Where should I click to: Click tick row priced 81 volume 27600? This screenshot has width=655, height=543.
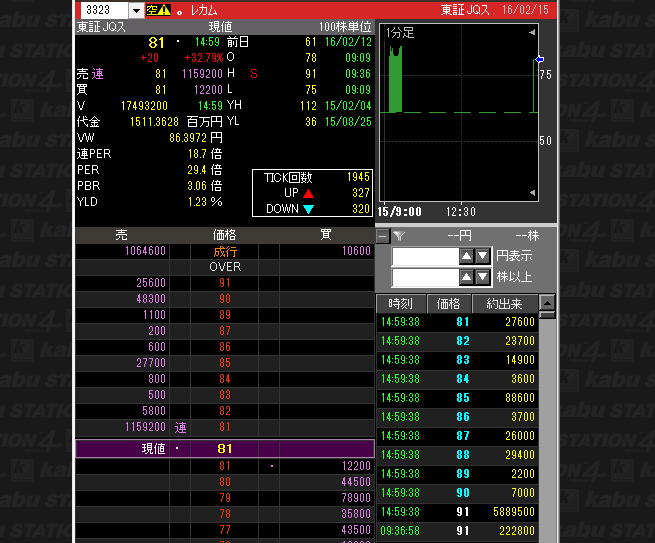pos(457,322)
